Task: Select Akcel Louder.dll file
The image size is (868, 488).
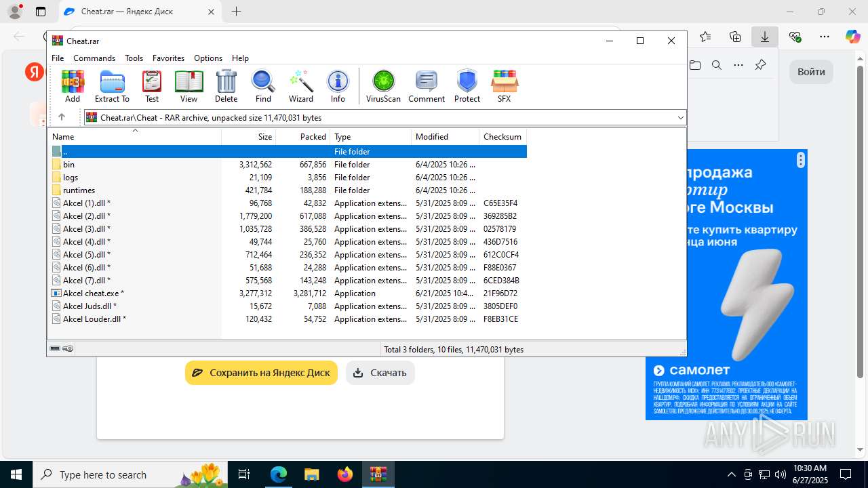Action: click(x=288, y=319)
